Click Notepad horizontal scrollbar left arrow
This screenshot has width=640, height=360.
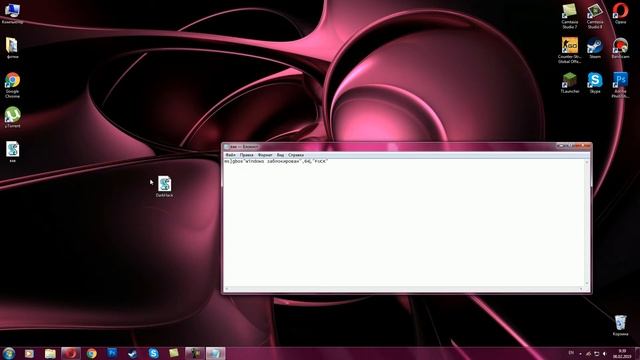tap(227, 289)
